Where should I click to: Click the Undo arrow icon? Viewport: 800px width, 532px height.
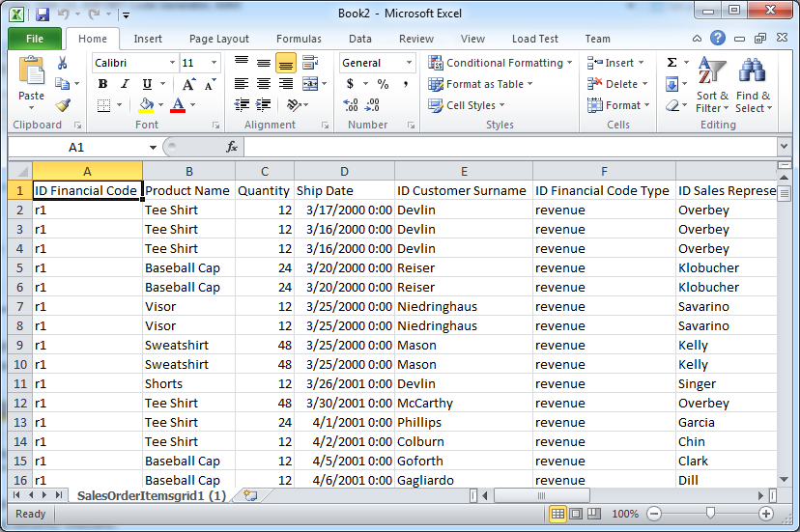click(63, 14)
